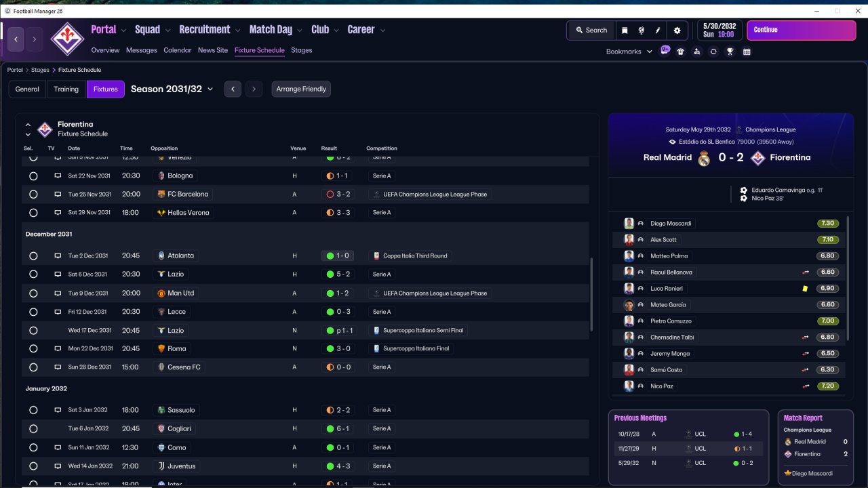
Task: Select the Man Utd fixture radio circle
Action: [33, 293]
